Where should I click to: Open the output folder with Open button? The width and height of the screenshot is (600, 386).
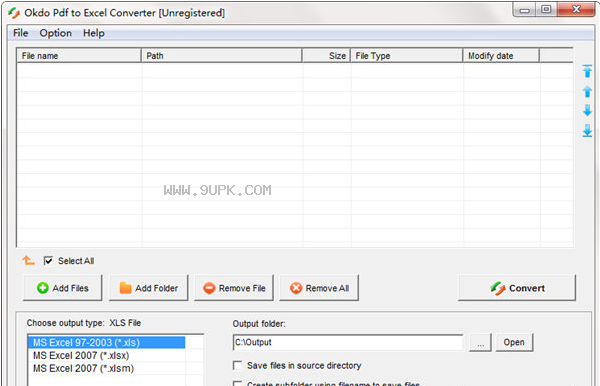pyautogui.click(x=514, y=342)
